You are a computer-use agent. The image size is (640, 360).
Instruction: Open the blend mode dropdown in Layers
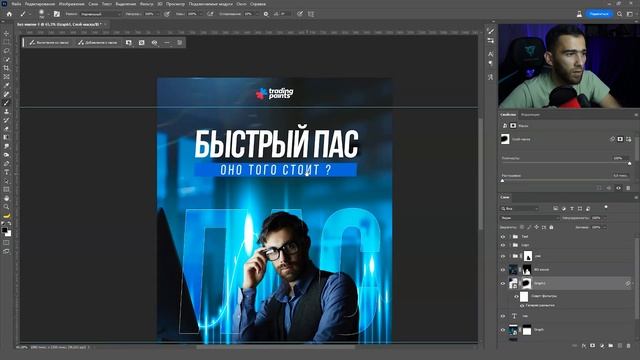(529, 218)
